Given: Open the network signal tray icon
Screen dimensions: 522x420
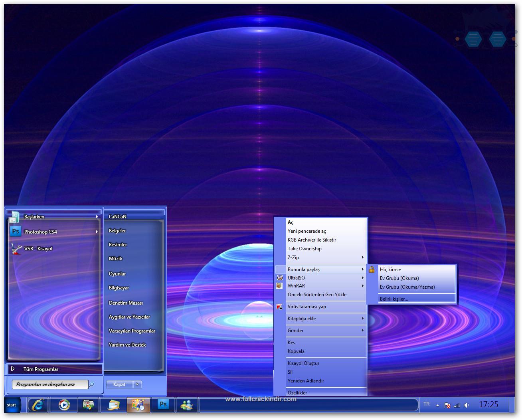Looking at the screenshot, I should (x=457, y=405).
